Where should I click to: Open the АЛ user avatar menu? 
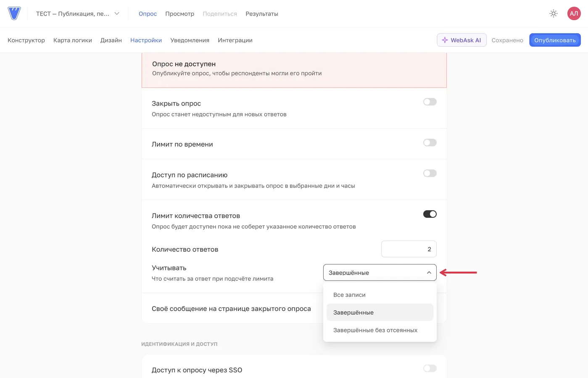pos(574,13)
